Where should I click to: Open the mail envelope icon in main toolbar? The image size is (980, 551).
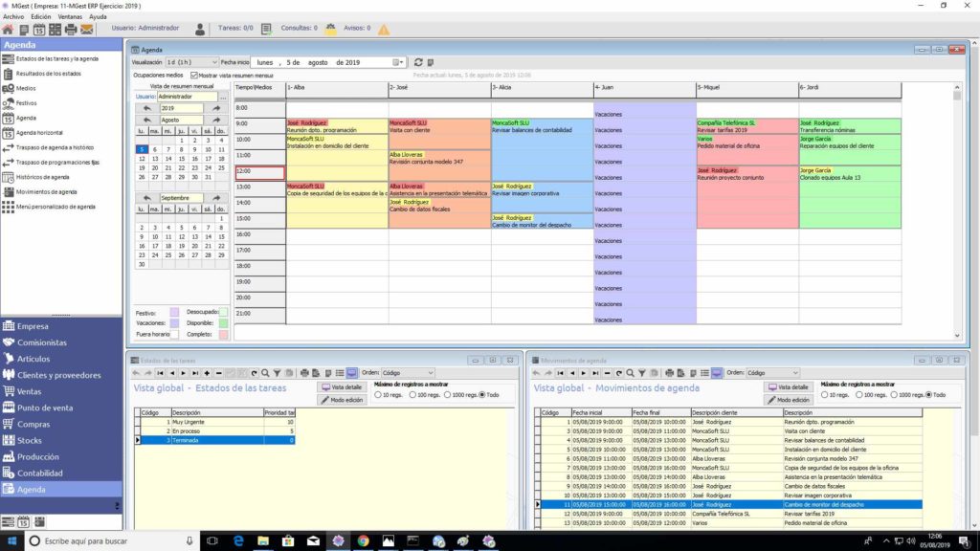click(87, 30)
